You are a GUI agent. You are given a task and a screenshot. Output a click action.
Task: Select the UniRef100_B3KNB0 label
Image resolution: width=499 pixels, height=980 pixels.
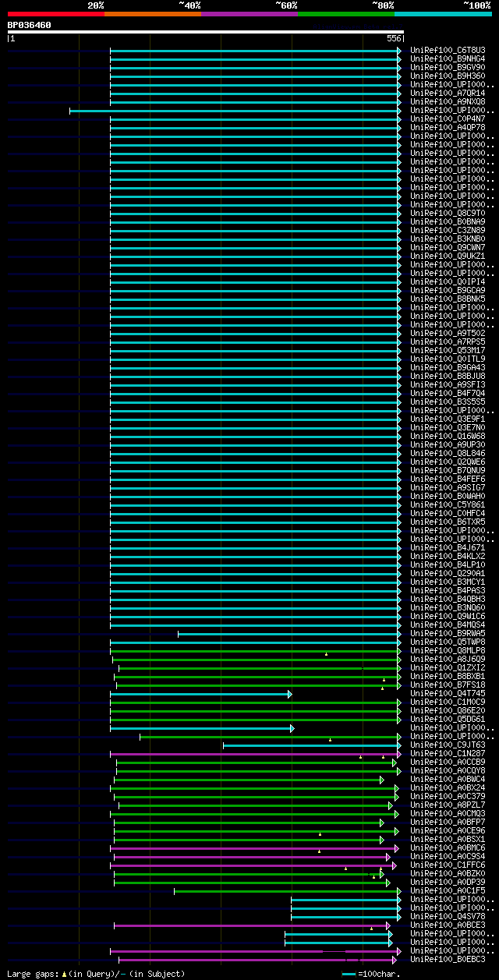click(448, 239)
